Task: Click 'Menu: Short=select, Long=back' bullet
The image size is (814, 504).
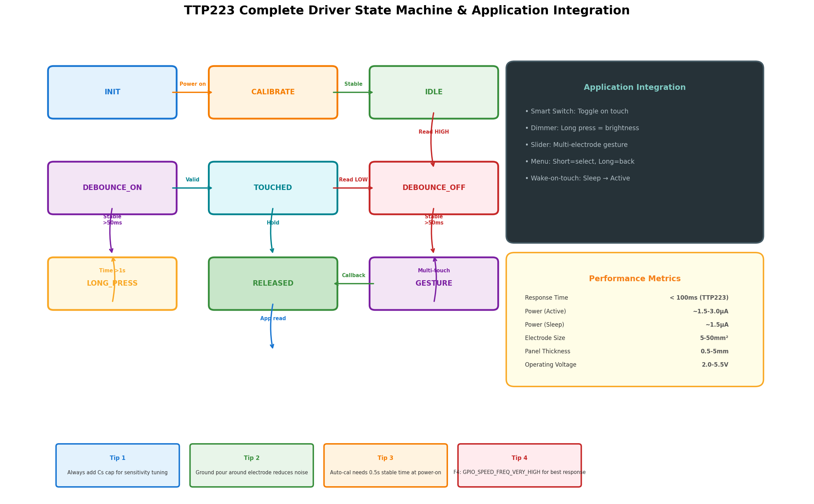Action: click(x=580, y=162)
